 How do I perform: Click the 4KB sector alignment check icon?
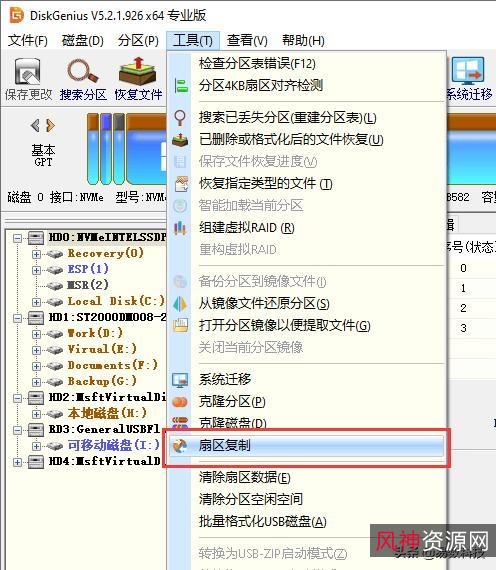pos(180,86)
